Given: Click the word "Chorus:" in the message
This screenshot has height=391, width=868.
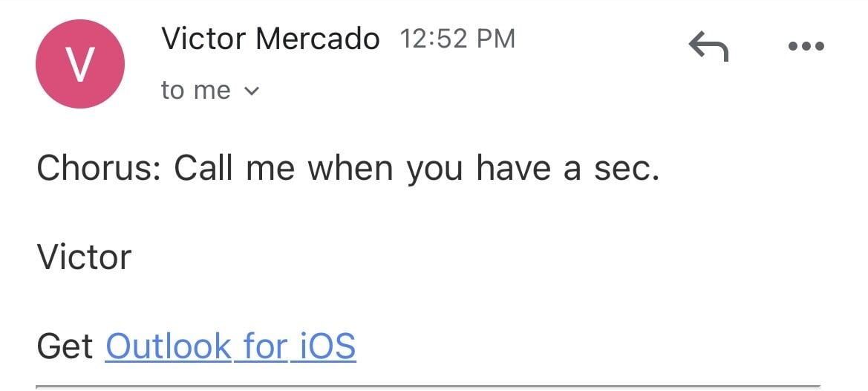Looking at the screenshot, I should coord(99,169).
